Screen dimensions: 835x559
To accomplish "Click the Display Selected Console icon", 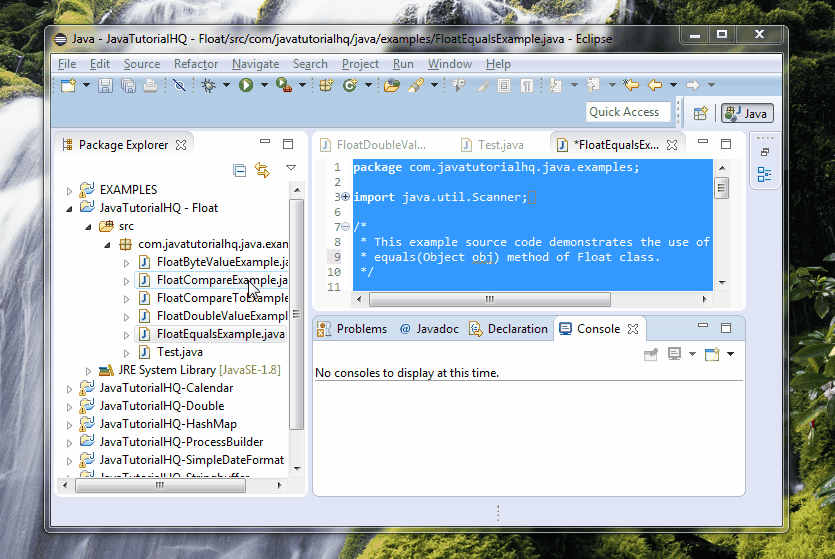I will click(675, 354).
